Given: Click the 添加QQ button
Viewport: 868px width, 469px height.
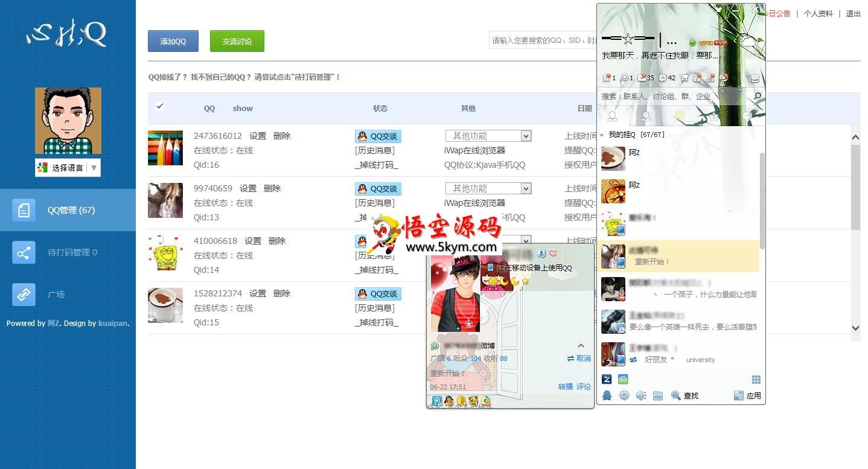Looking at the screenshot, I should [x=173, y=41].
